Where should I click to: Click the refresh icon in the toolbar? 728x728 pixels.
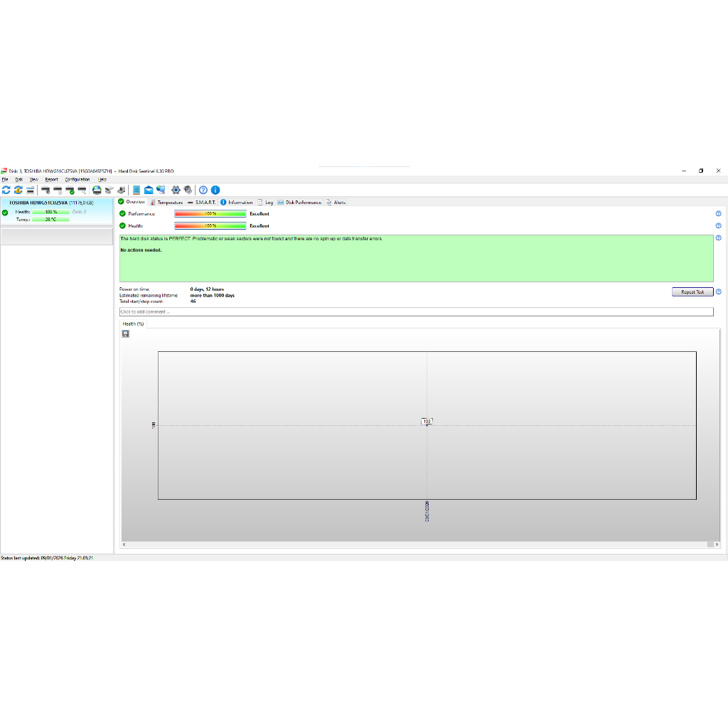(6, 190)
